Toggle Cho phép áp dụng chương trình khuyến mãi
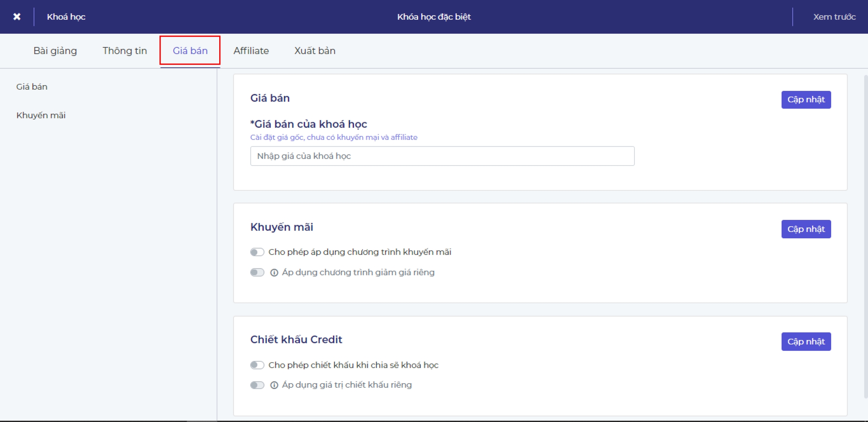868x422 pixels. [257, 252]
